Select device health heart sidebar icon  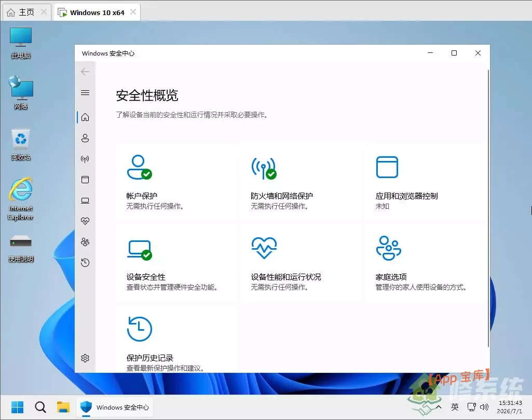click(85, 221)
